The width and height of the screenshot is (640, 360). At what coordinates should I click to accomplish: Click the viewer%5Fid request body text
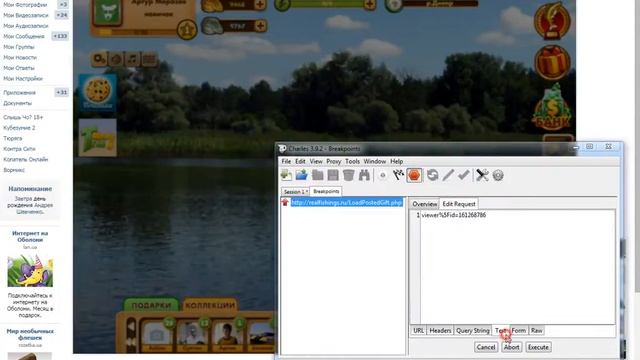[453, 215]
